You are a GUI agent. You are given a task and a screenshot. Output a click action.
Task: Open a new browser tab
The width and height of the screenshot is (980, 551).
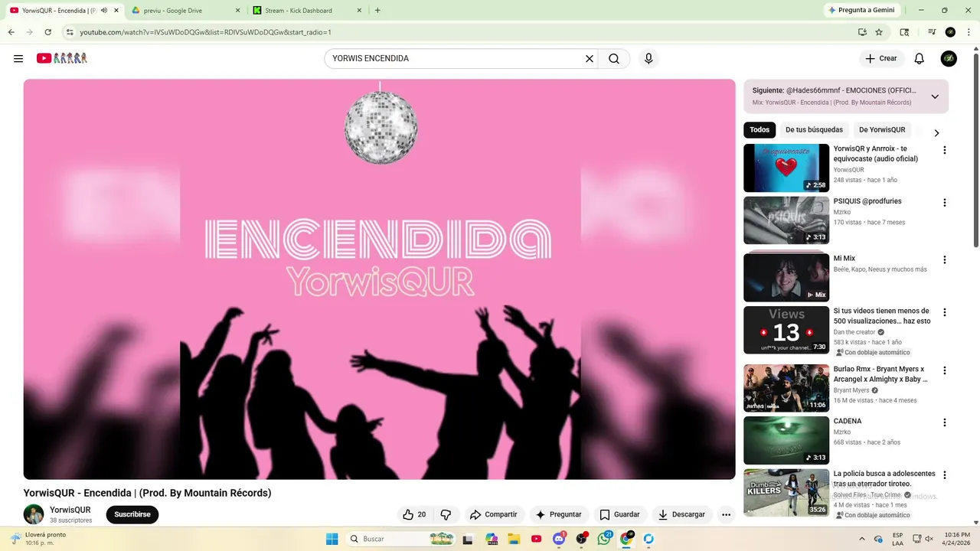tap(377, 11)
